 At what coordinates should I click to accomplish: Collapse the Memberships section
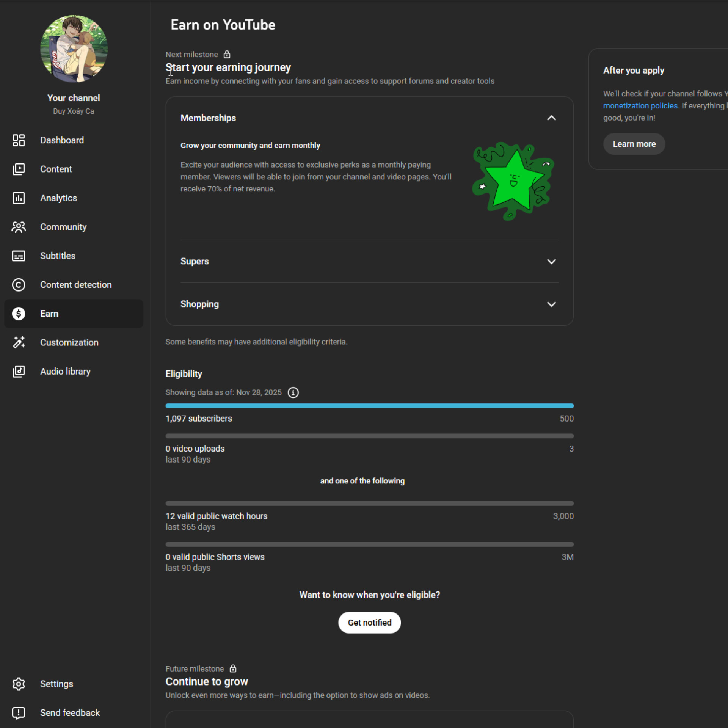(x=551, y=118)
